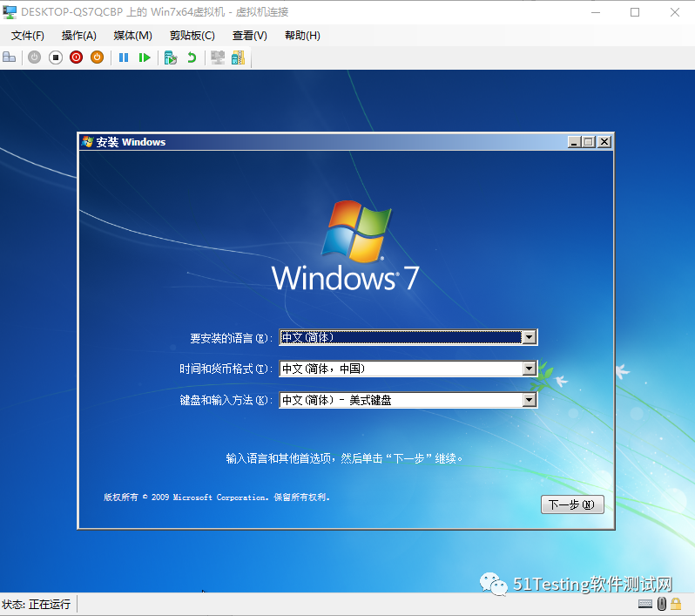The width and height of the screenshot is (695, 616).
Task: Close the 安装 Windows dialog
Action: [604, 142]
